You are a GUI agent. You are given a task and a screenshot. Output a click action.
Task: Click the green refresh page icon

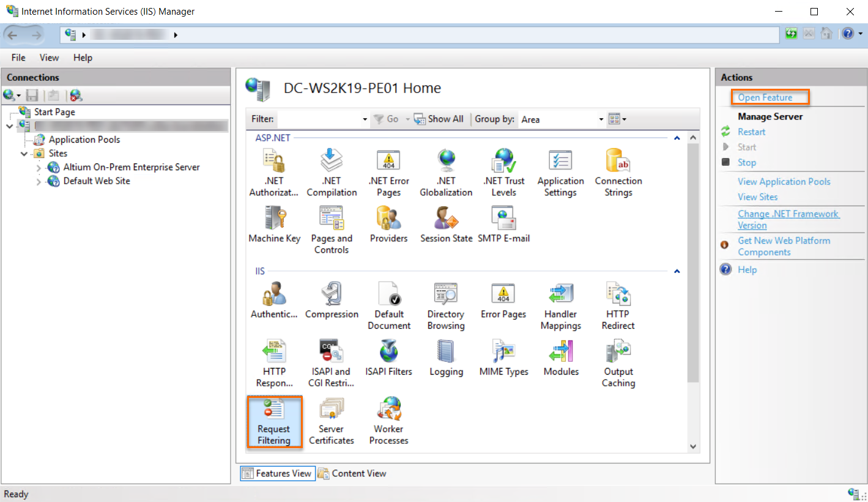(792, 34)
